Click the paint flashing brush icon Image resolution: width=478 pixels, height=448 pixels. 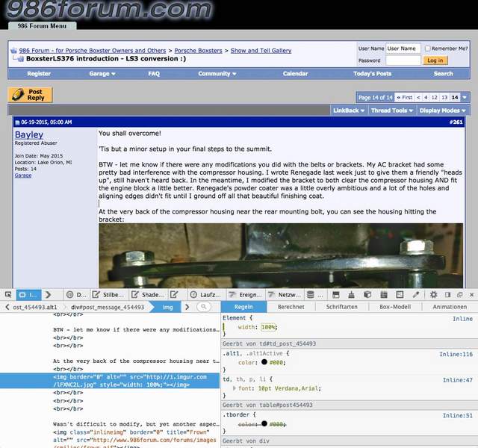351,295
